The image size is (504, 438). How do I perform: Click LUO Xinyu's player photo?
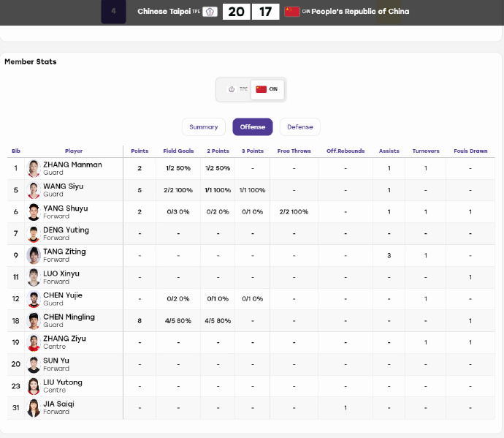coord(34,277)
